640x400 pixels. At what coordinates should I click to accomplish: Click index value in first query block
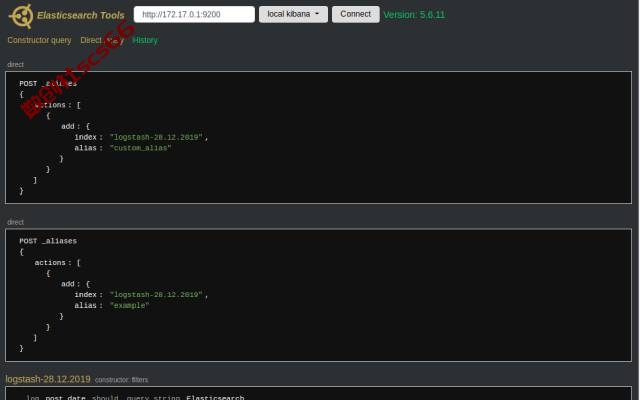coord(156,138)
